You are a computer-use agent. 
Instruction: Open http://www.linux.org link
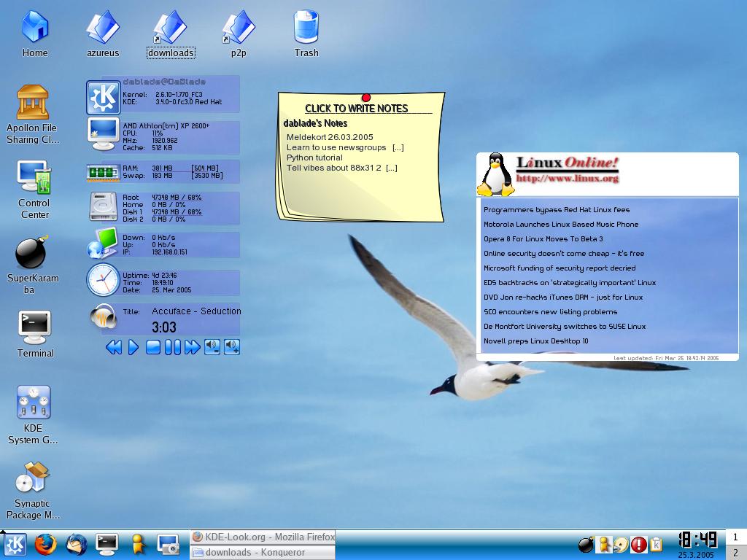coord(567,179)
